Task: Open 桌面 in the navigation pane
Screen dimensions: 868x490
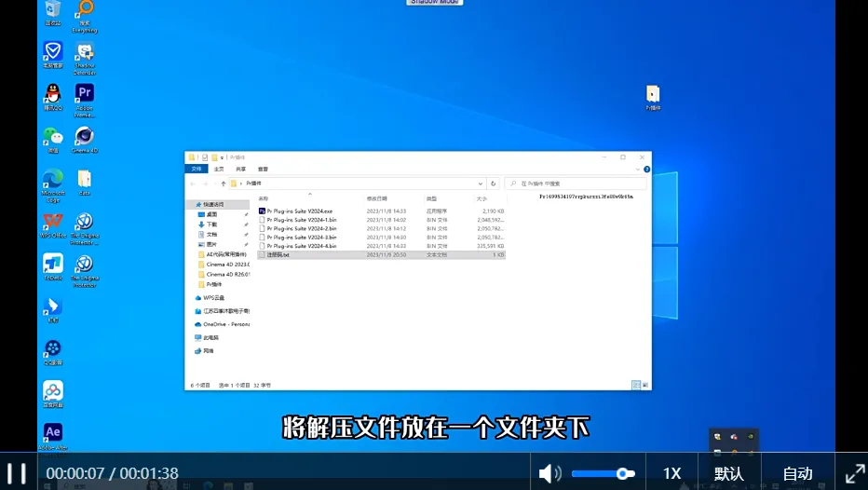Action: coord(211,214)
